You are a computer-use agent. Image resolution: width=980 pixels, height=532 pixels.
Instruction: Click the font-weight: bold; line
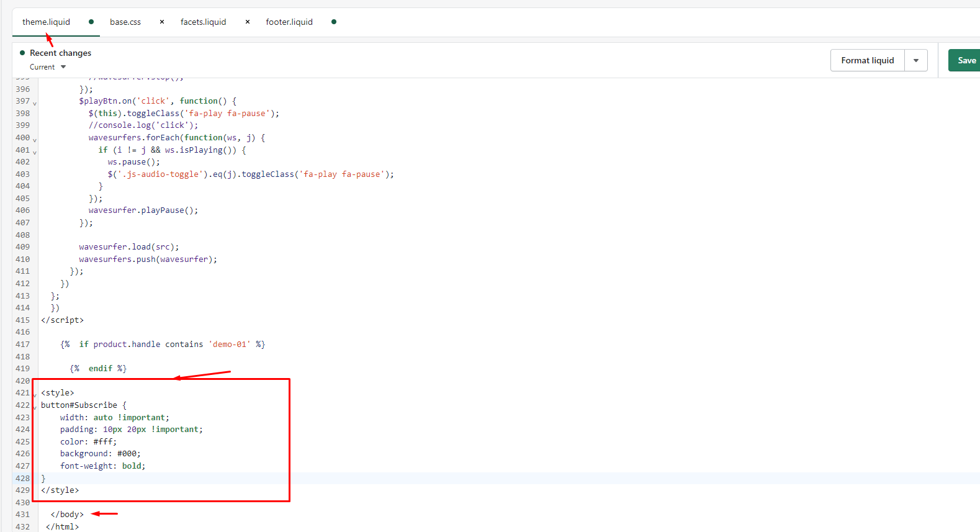click(x=103, y=466)
